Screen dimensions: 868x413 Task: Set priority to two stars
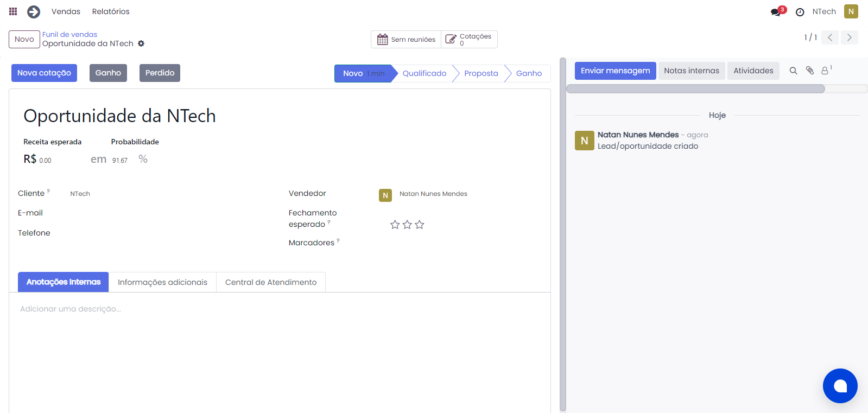(407, 225)
